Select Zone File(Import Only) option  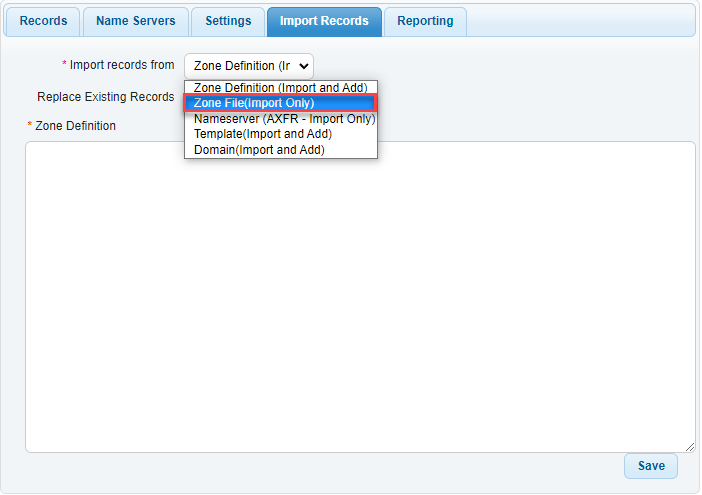pos(280,103)
